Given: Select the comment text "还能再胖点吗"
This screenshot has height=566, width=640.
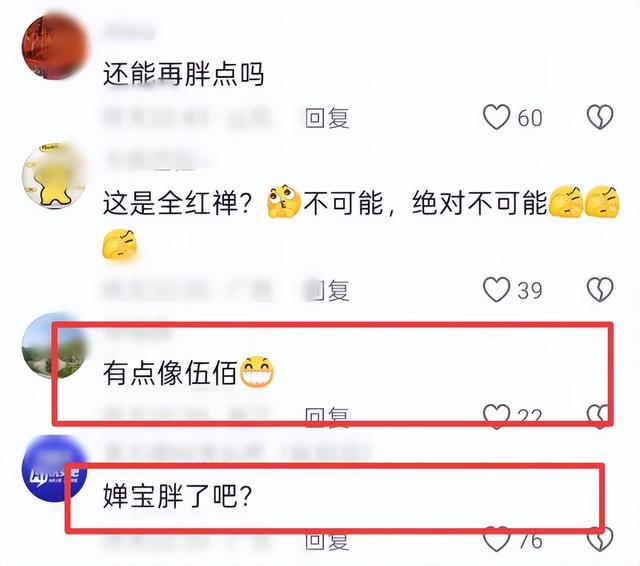Looking at the screenshot, I should 183,74.
